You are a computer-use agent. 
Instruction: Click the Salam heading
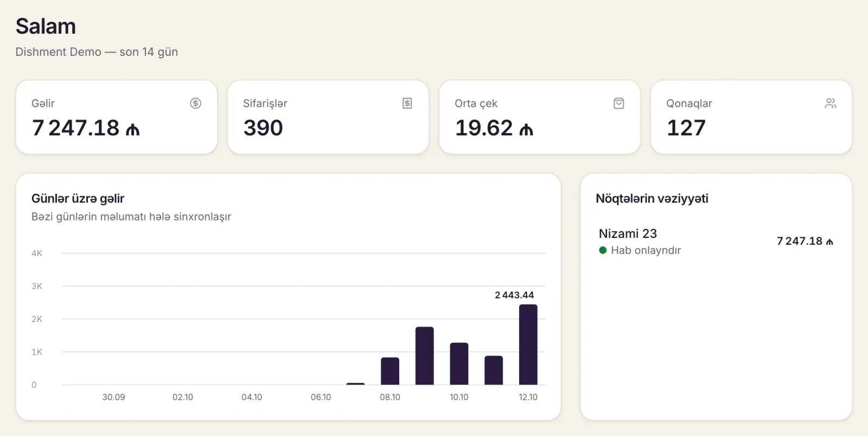click(x=46, y=26)
